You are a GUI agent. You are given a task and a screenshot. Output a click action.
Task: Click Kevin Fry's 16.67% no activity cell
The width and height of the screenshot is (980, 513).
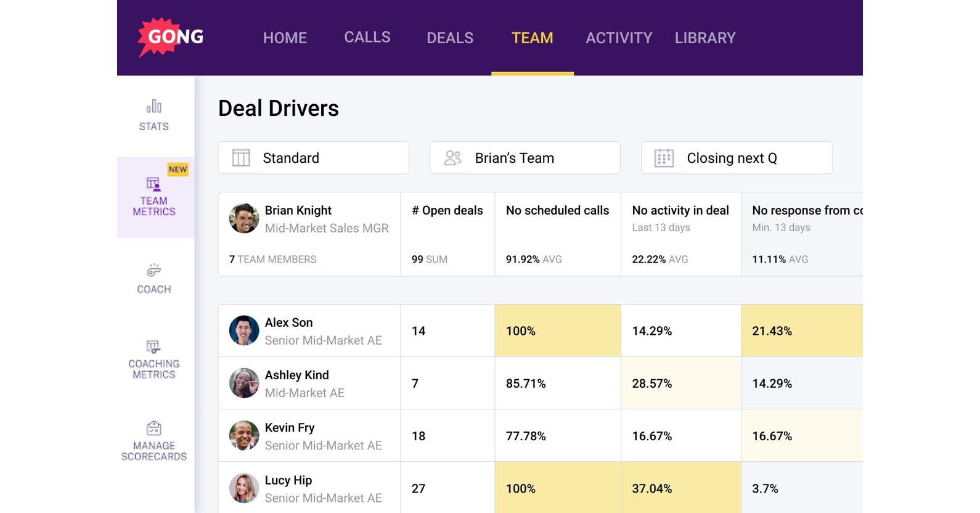click(x=681, y=436)
